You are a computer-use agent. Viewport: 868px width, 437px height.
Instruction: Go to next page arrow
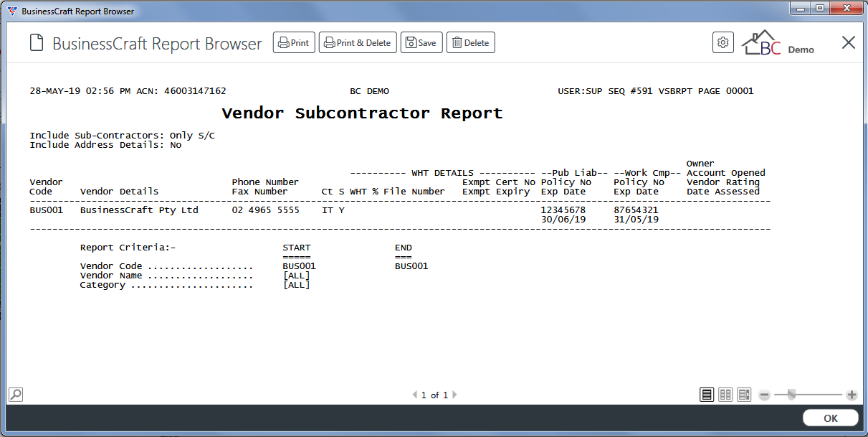[454, 395]
